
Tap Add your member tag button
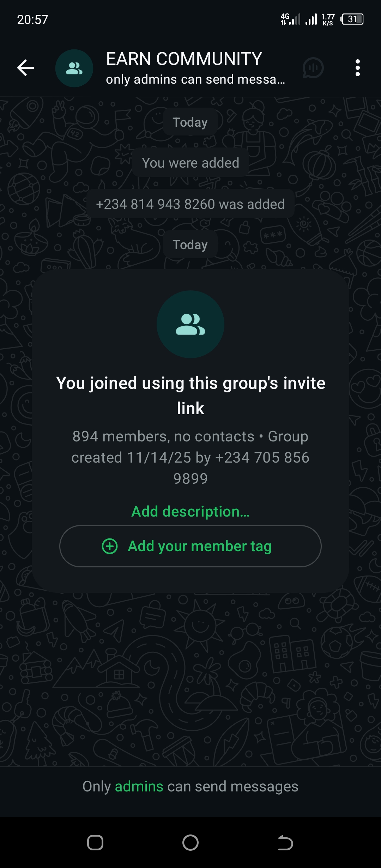point(190,546)
